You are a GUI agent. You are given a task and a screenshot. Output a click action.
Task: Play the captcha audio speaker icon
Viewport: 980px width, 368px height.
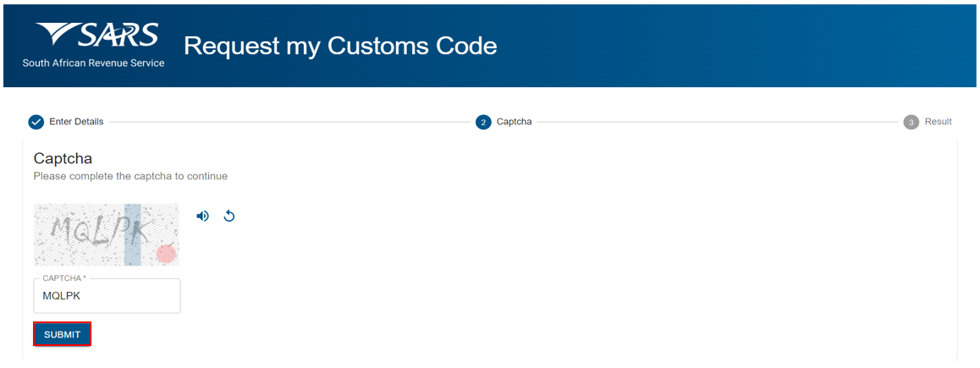pyautogui.click(x=202, y=217)
